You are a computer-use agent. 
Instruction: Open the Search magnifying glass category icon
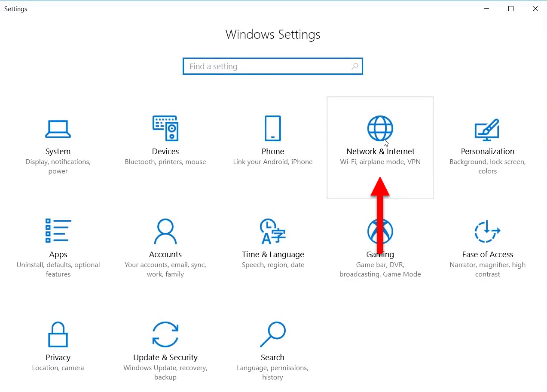[x=273, y=334]
